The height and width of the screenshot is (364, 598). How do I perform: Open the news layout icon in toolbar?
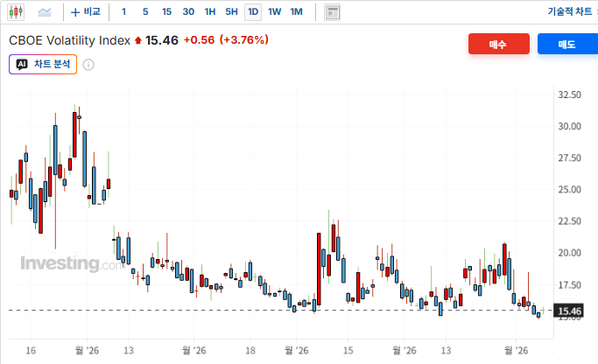coord(332,12)
